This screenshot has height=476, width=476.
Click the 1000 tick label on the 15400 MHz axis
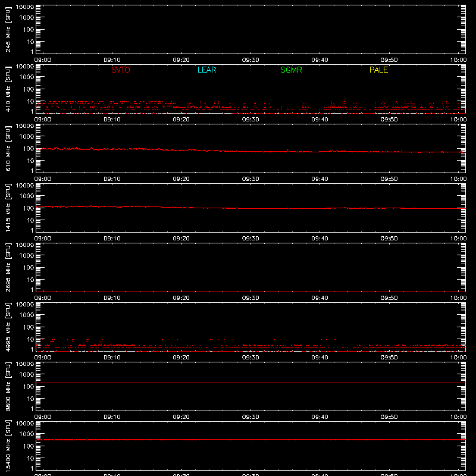(x=27, y=434)
